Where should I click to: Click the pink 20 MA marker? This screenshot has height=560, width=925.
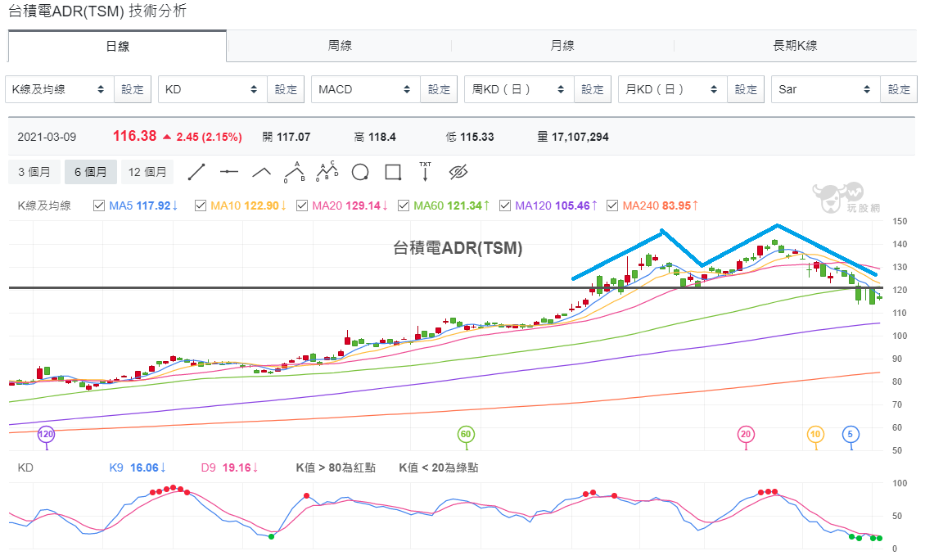(746, 435)
